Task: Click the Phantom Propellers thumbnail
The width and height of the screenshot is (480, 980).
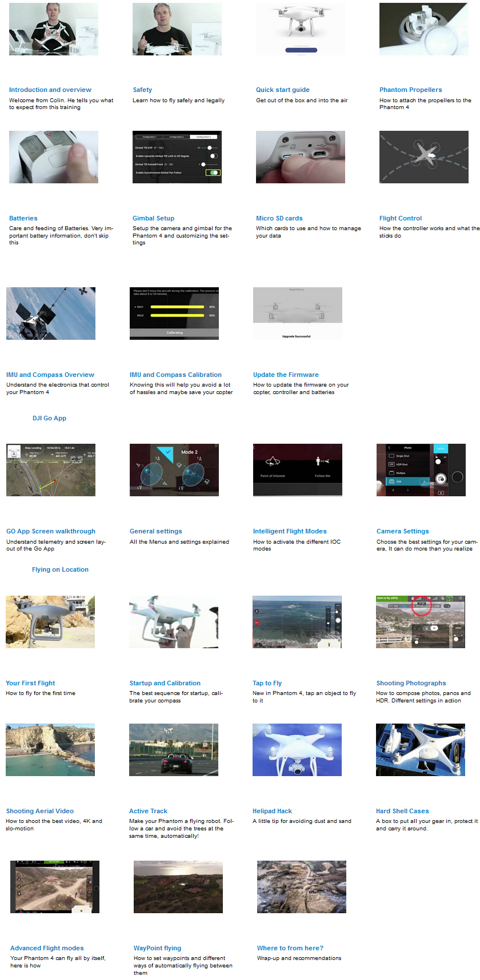Action: (x=424, y=29)
